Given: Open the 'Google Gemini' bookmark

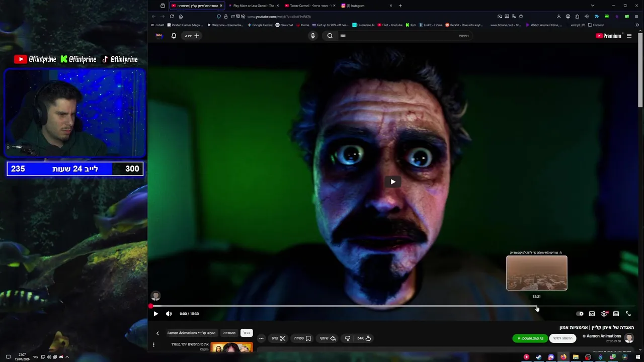Looking at the screenshot, I should pyautogui.click(x=260, y=25).
